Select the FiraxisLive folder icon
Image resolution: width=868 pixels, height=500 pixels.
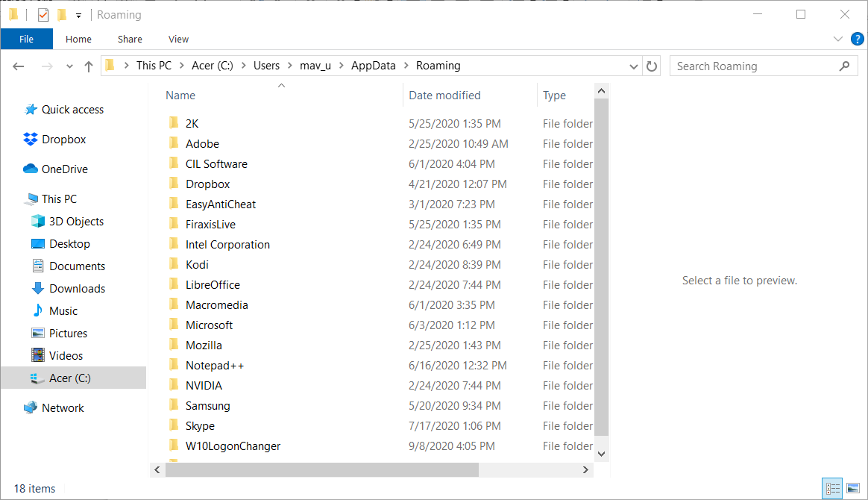174,224
